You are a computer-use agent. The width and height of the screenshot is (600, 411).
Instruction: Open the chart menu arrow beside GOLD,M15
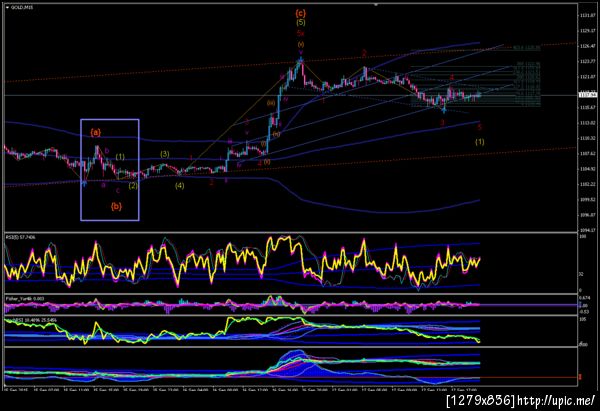pos(7,7)
